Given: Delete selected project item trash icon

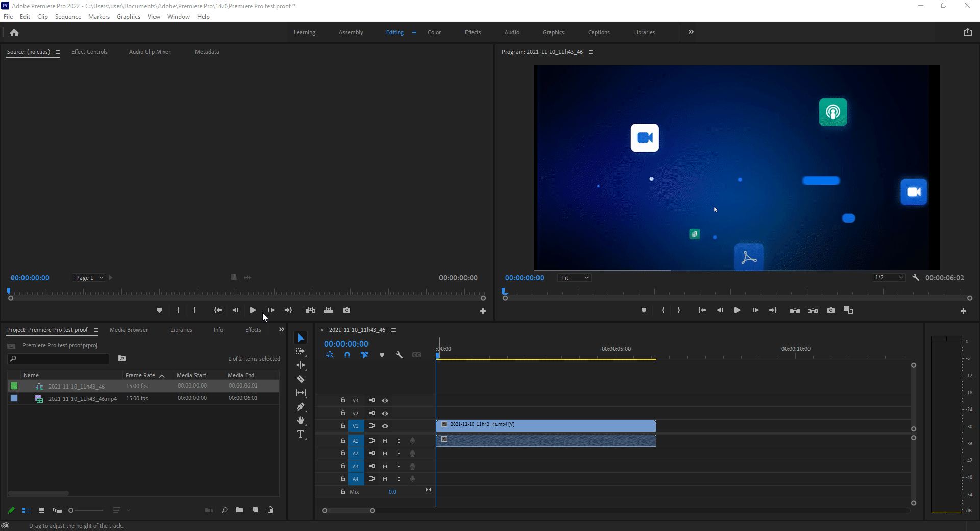Looking at the screenshot, I should [x=271, y=510].
